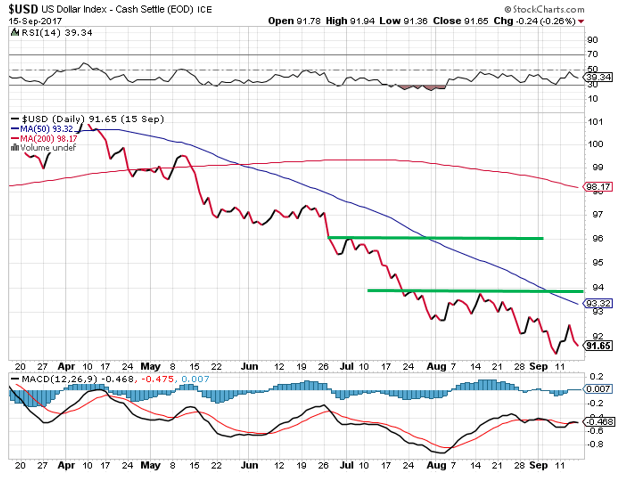This screenshot has height=480, width=621.
Task: Click the 15-Sep-2017 date label
Action: point(33,20)
